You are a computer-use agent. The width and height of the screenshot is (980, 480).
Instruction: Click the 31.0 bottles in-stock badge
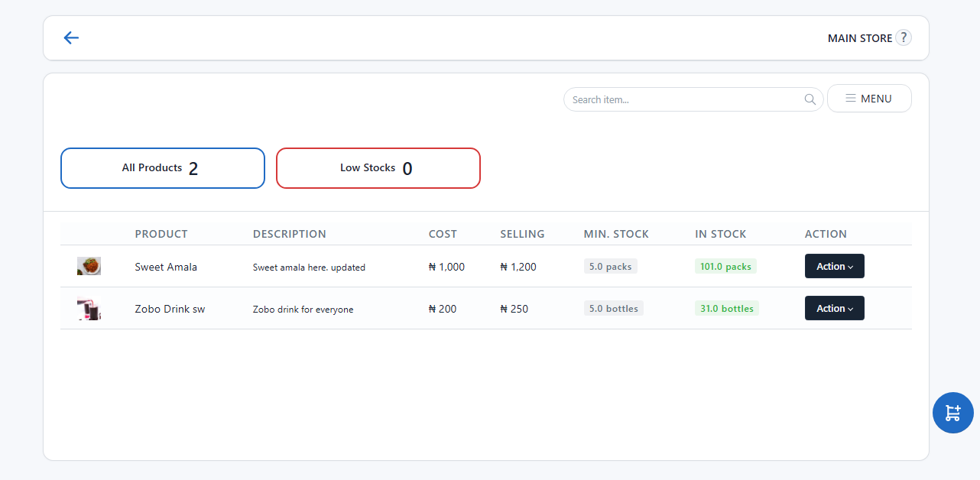click(x=726, y=309)
